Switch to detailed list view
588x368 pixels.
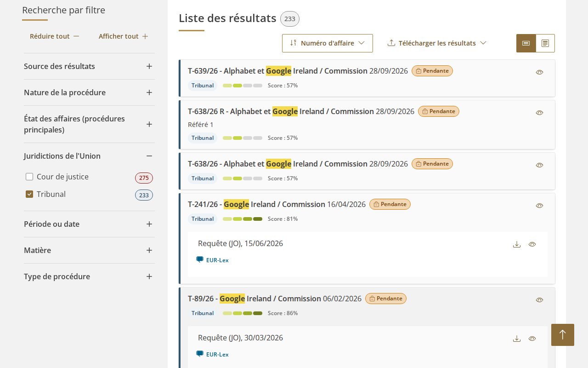[545, 43]
